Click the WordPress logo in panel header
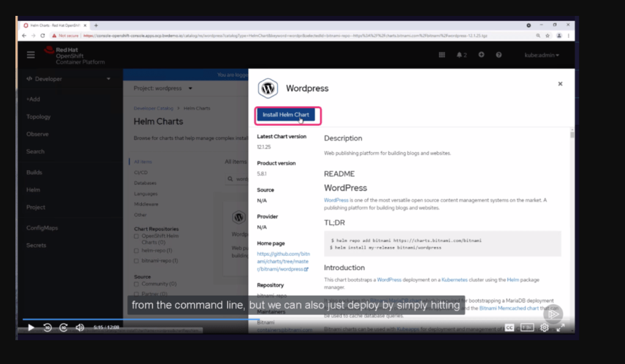 tap(268, 88)
